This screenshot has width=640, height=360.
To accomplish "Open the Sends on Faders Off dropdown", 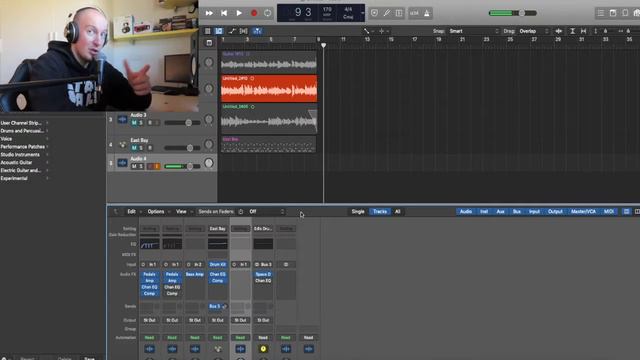I will (266, 211).
